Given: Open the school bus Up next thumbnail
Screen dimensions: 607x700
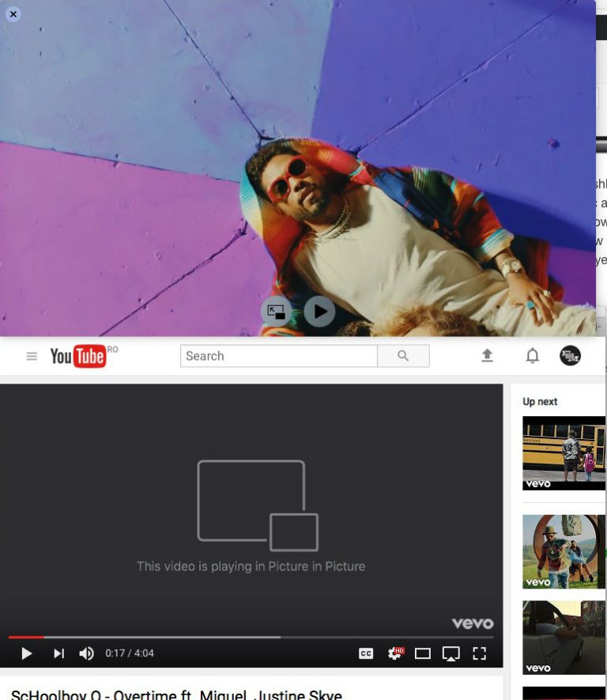Looking at the screenshot, I should pos(564,452).
